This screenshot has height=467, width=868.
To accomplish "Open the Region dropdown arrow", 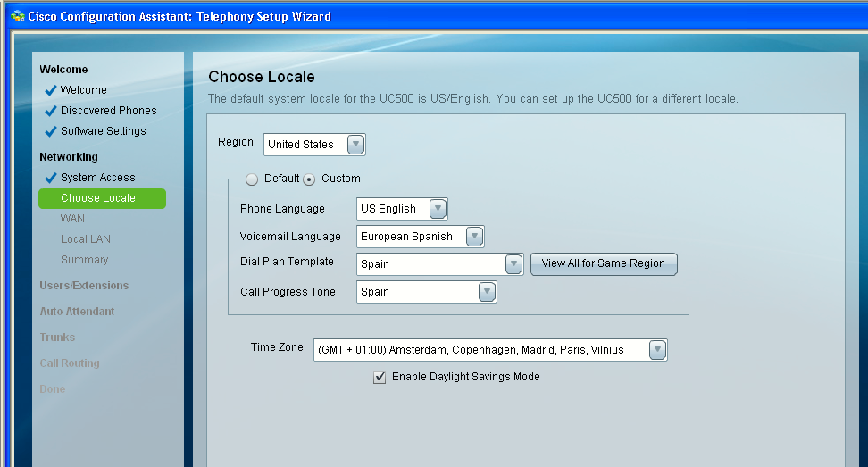I will (355, 145).
